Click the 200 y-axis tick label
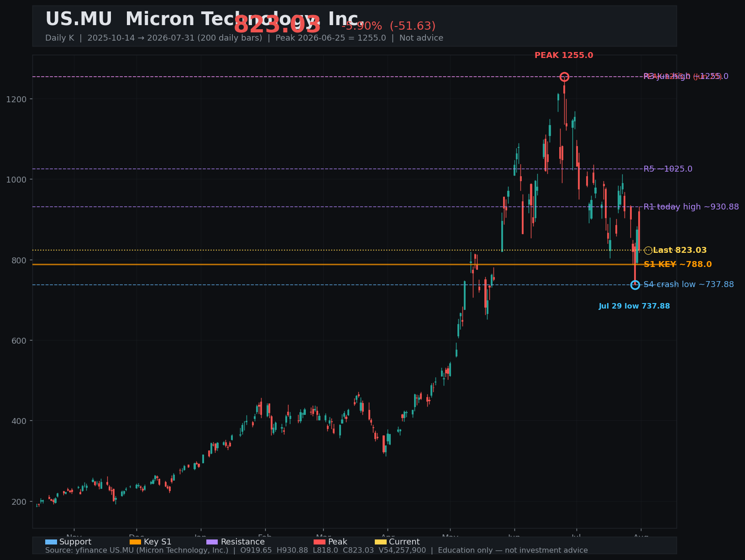Screen dimensions: 745x560 (x=19, y=502)
